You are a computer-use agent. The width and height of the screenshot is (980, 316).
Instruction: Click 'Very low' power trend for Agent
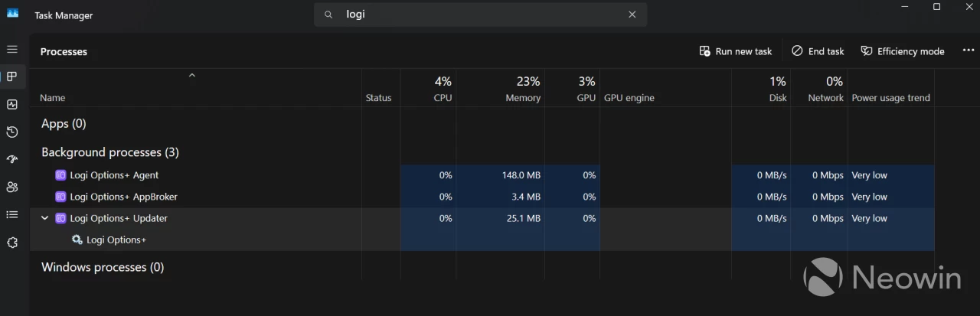(870, 175)
